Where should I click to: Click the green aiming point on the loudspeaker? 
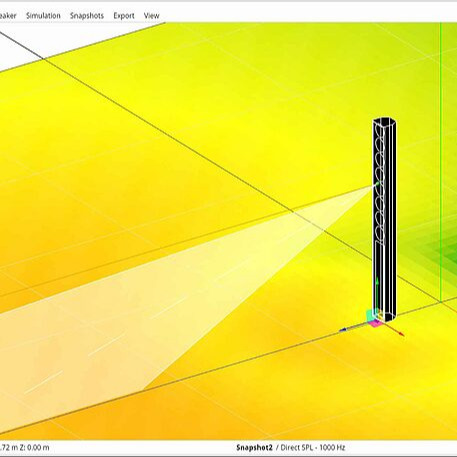pos(378,183)
